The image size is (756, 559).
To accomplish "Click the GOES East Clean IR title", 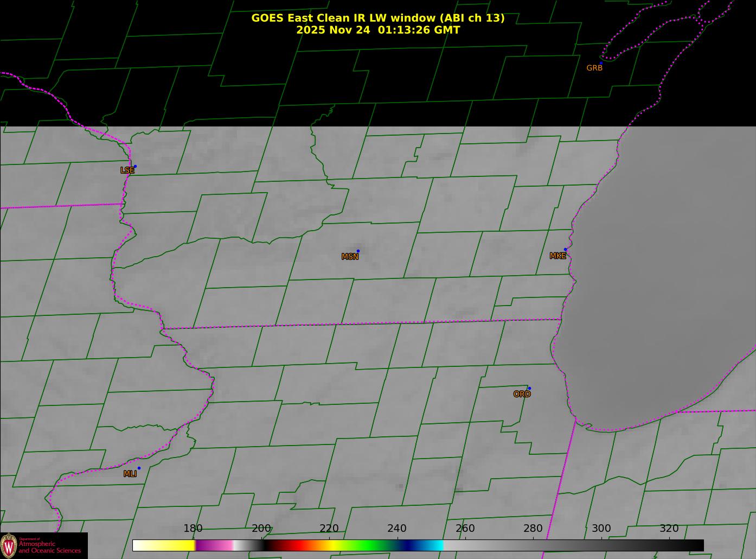I will pos(377,18).
